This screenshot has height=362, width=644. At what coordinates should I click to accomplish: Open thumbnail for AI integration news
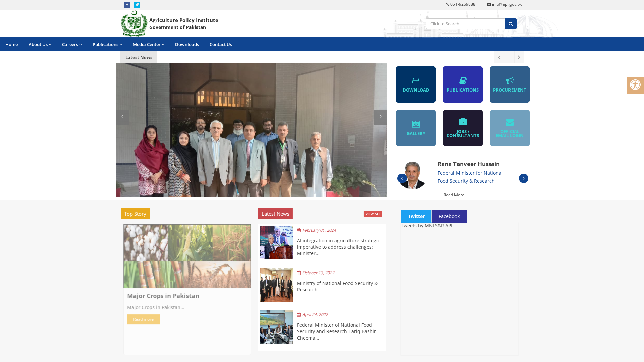point(277,243)
